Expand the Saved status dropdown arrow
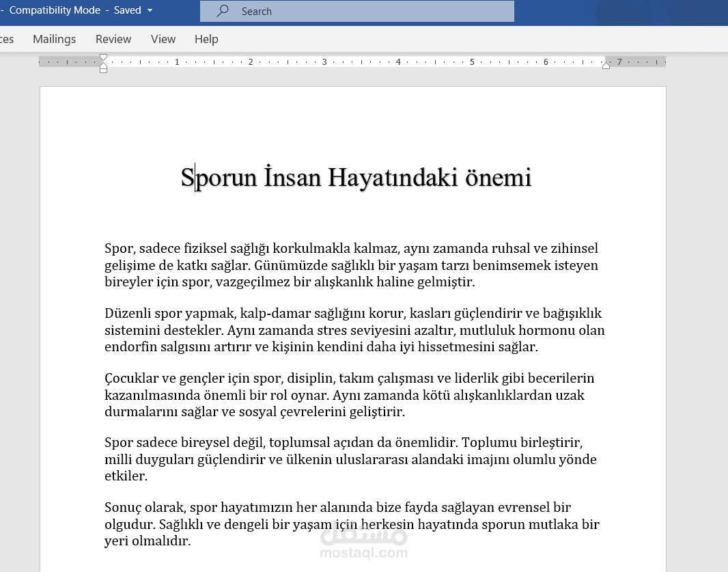728x572 pixels. pyautogui.click(x=150, y=10)
